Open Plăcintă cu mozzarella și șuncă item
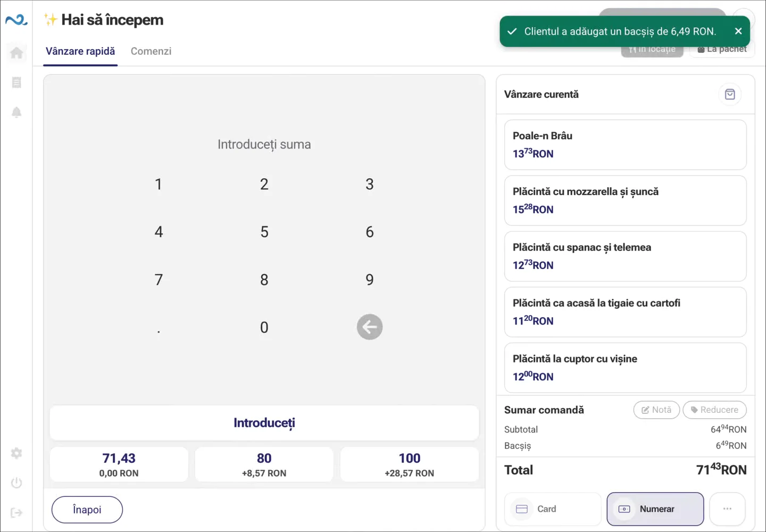Viewport: 766px width, 532px height. 626,201
